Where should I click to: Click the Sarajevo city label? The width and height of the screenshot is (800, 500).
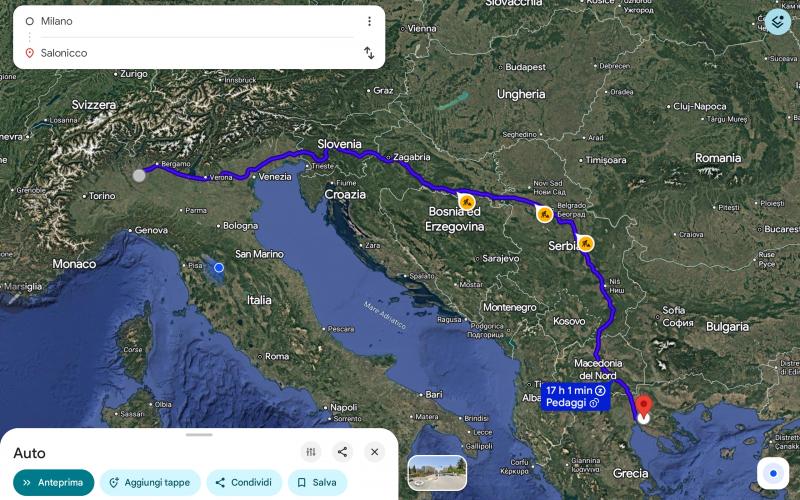point(501,259)
